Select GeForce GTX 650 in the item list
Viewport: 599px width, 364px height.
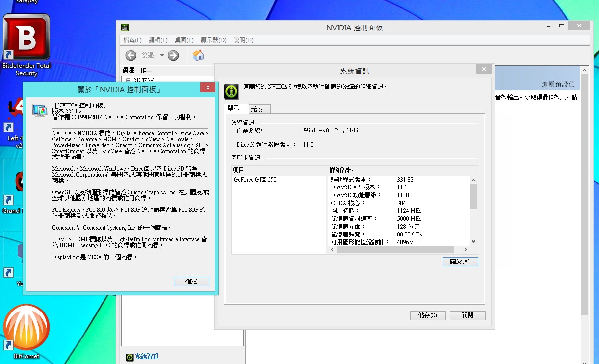click(255, 180)
